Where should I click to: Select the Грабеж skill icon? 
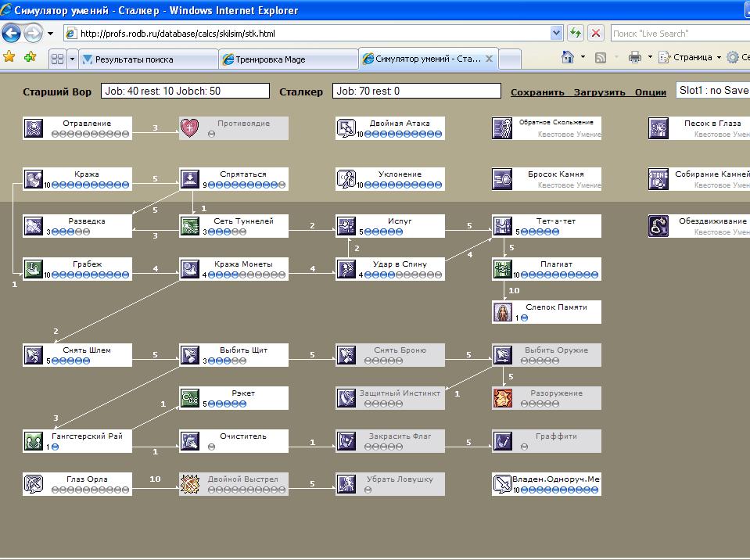34,269
